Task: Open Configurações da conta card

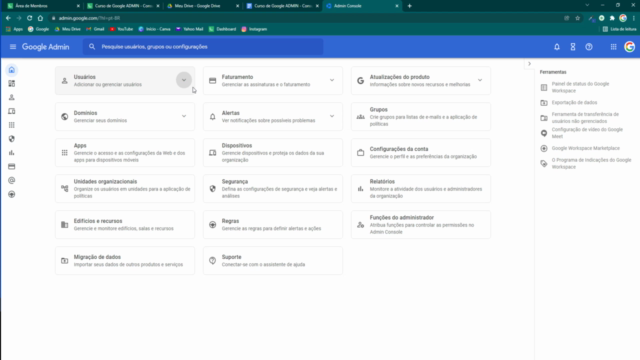Action: click(x=421, y=153)
